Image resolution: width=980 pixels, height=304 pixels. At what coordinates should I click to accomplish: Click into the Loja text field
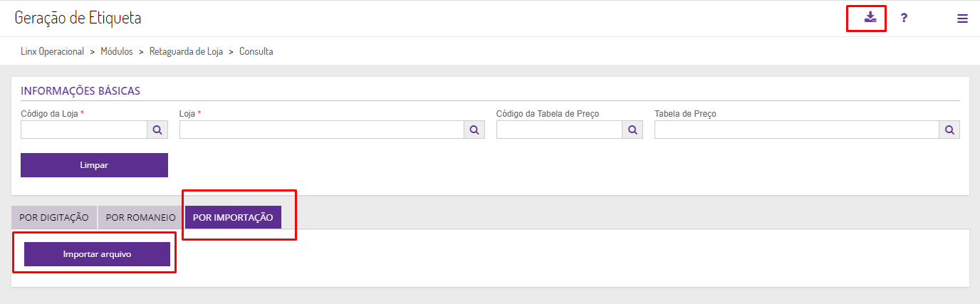(322, 130)
